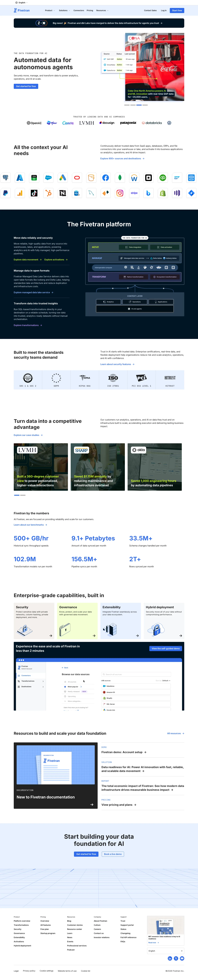Follow the Learn about security features link
The image size is (198, 980).
click(x=117, y=364)
